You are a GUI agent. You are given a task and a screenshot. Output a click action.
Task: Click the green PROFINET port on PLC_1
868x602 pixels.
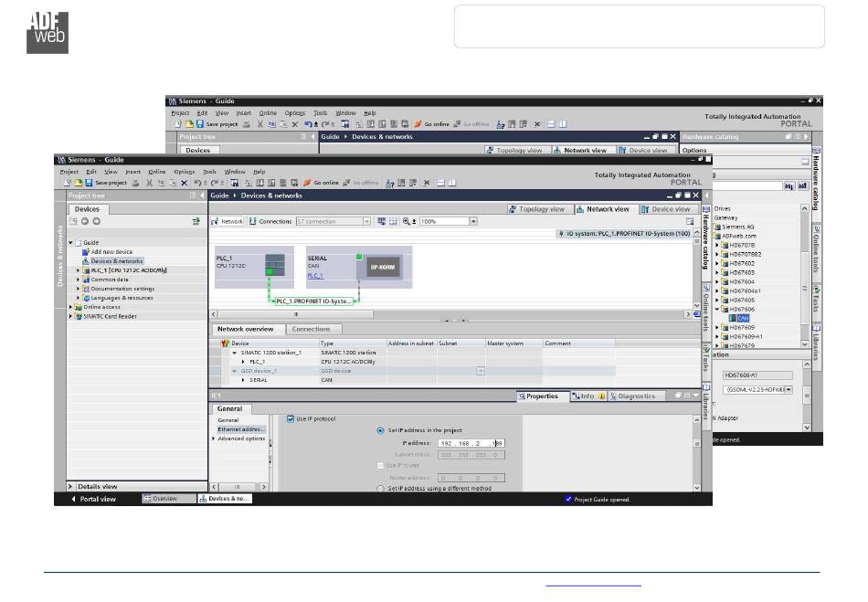point(270,271)
